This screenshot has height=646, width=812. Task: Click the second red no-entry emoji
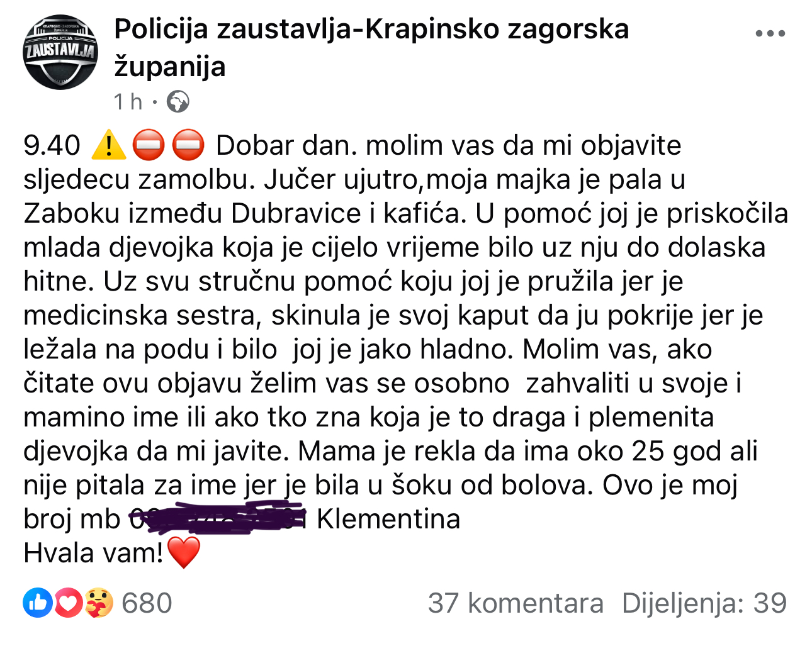coord(188,145)
